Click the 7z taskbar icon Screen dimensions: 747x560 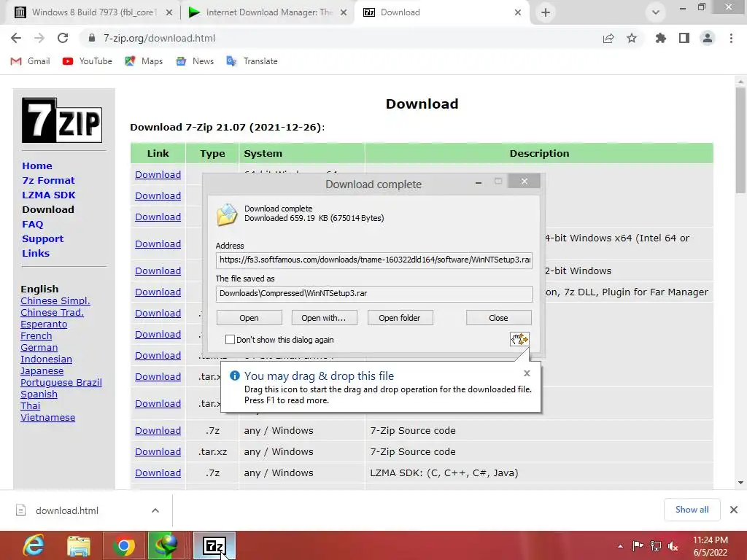(214, 545)
